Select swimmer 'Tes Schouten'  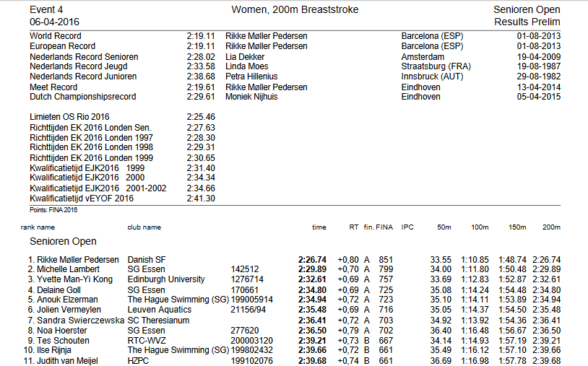pyautogui.click(x=63, y=341)
